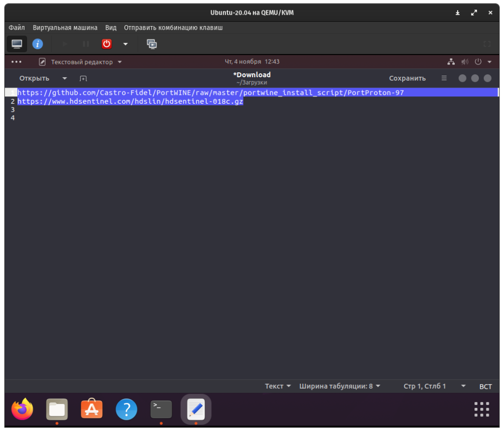Toggle the ВСТ insert mode indicator
This screenshot has height=432, width=504.
coord(485,386)
